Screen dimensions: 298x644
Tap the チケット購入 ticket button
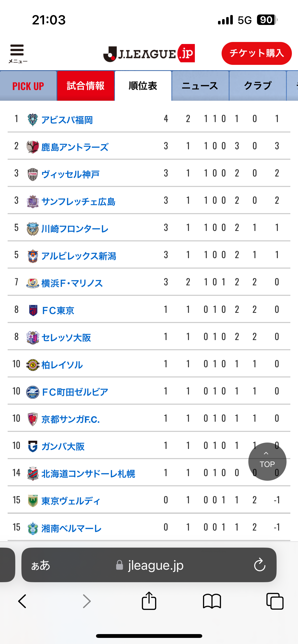[256, 53]
